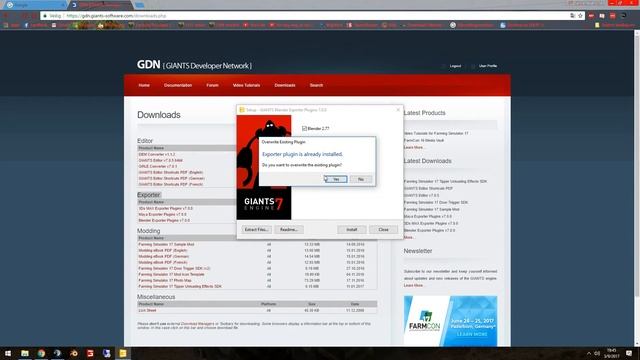This screenshot has height=360, width=640.
Task: Open FarmCon 16 Media Vault link
Action: point(424,140)
